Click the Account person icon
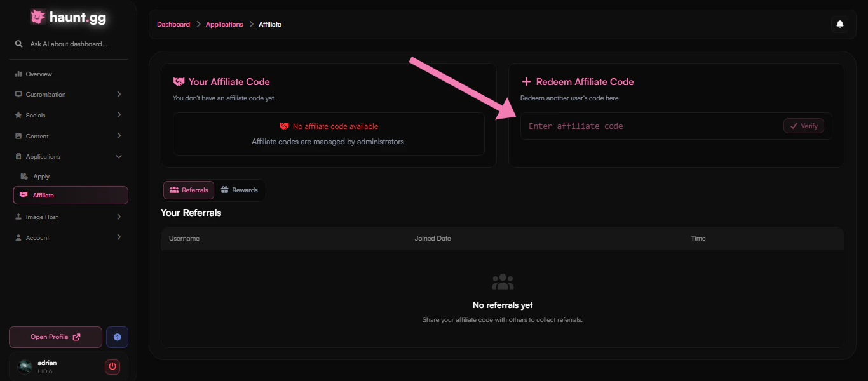 point(18,237)
